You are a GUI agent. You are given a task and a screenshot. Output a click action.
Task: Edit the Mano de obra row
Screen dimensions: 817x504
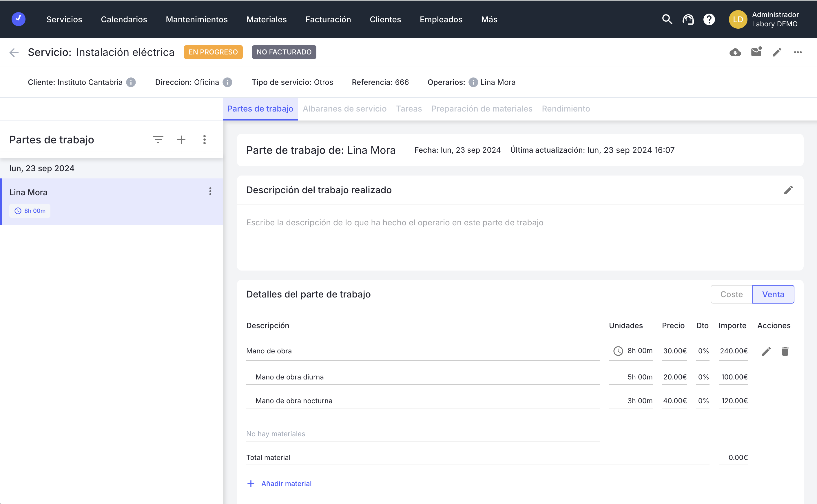pos(766,351)
